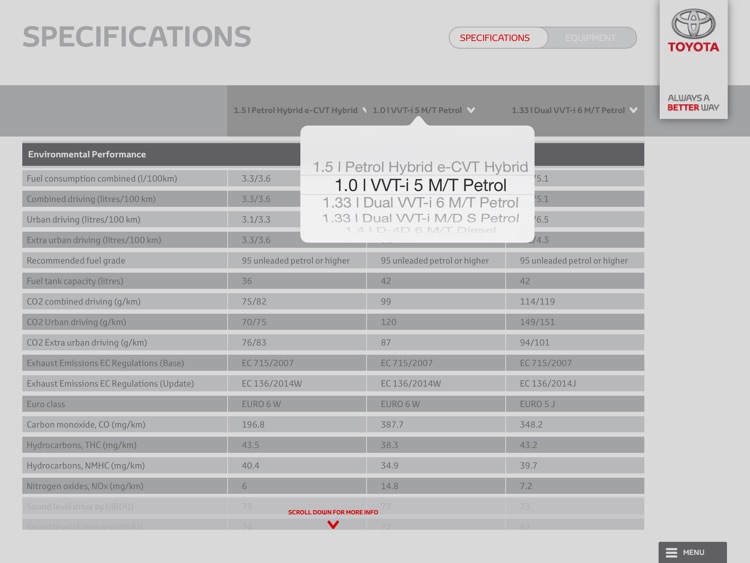Click hybrid urban driving value 3.1/3.3
The image size is (750, 563).
click(x=256, y=220)
